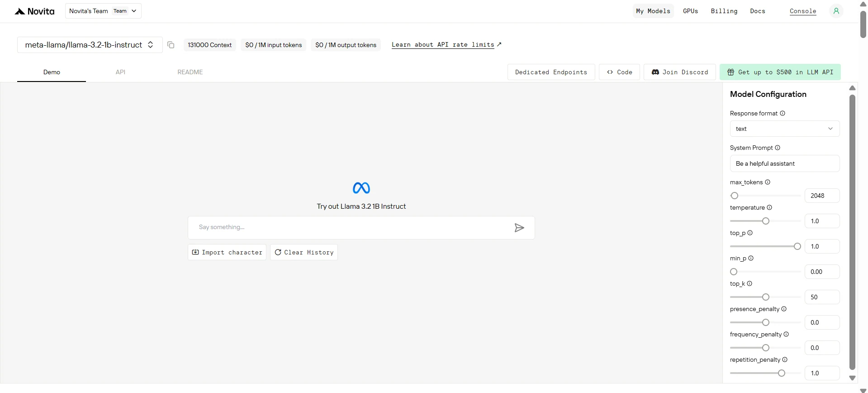Click the Code button
Viewport: 868px width, 393px height.
(620, 72)
